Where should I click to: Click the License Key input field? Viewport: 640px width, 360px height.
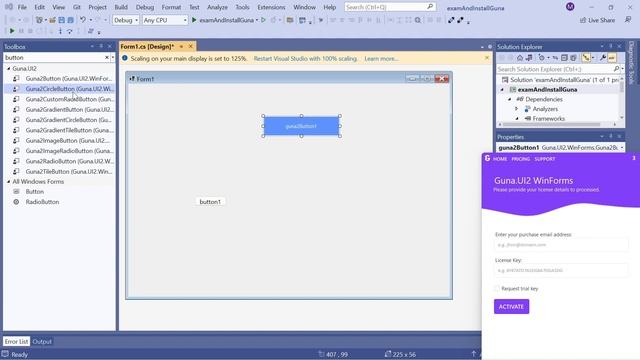[561, 270]
